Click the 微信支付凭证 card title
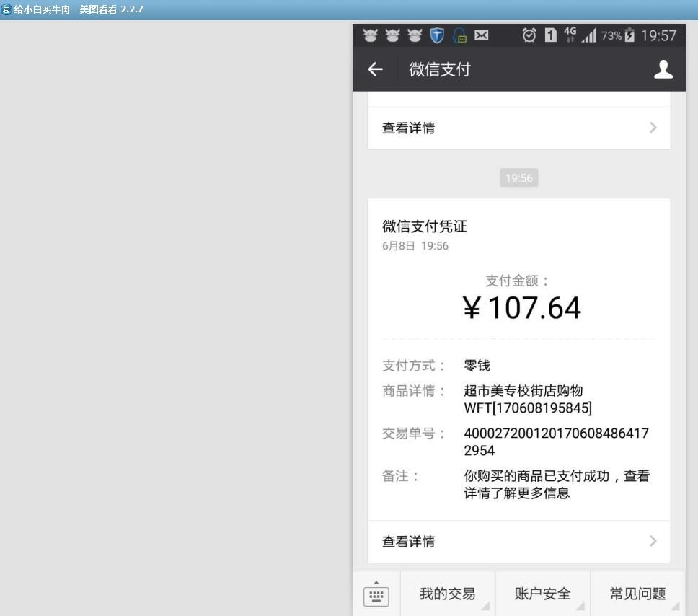 [x=424, y=226]
